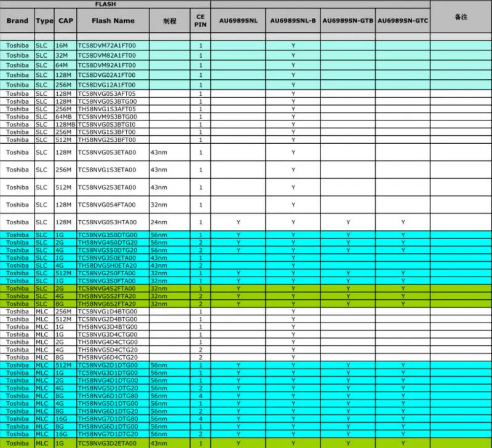Screen dimensions: 492x448
Task: Click flash name TH58NVG3D4BTG00
Action: 108,327
